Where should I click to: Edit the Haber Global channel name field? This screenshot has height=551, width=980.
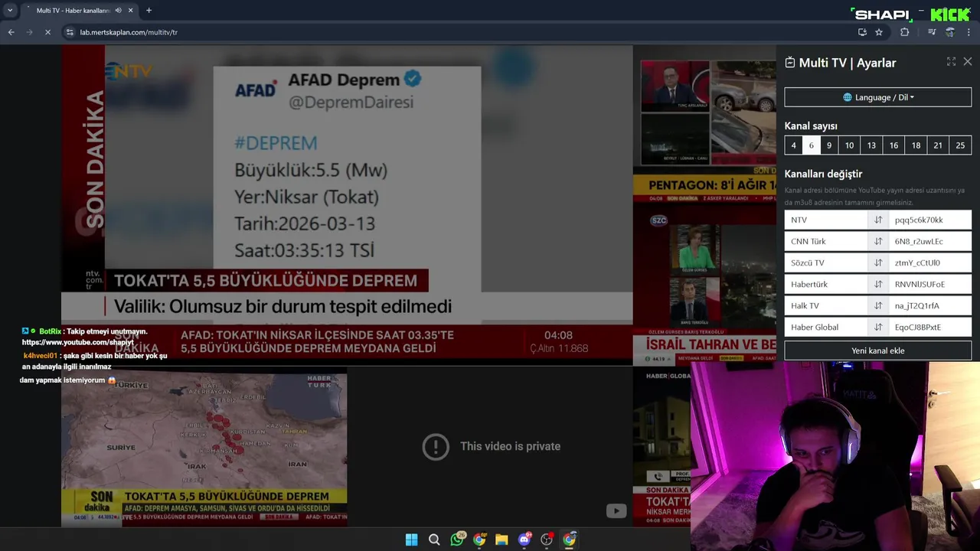(x=826, y=327)
